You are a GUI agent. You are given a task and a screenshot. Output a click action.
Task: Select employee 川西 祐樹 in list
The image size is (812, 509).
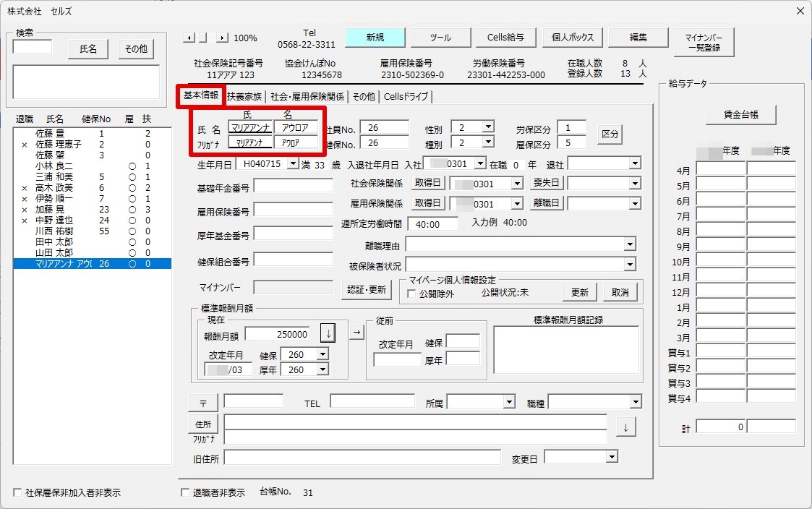(x=92, y=231)
